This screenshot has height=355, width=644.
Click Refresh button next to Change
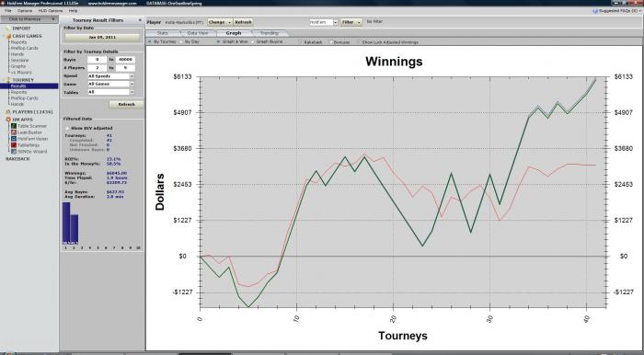point(243,22)
